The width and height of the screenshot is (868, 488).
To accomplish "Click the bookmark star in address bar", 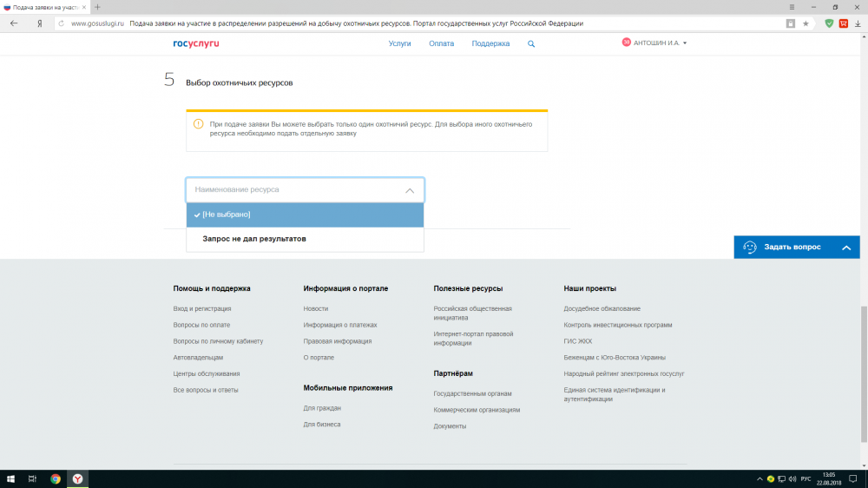I will [x=806, y=23].
